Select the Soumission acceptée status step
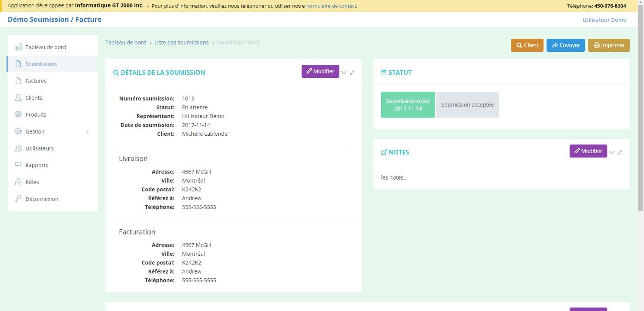Image resolution: width=644 pixels, height=311 pixels. click(467, 105)
